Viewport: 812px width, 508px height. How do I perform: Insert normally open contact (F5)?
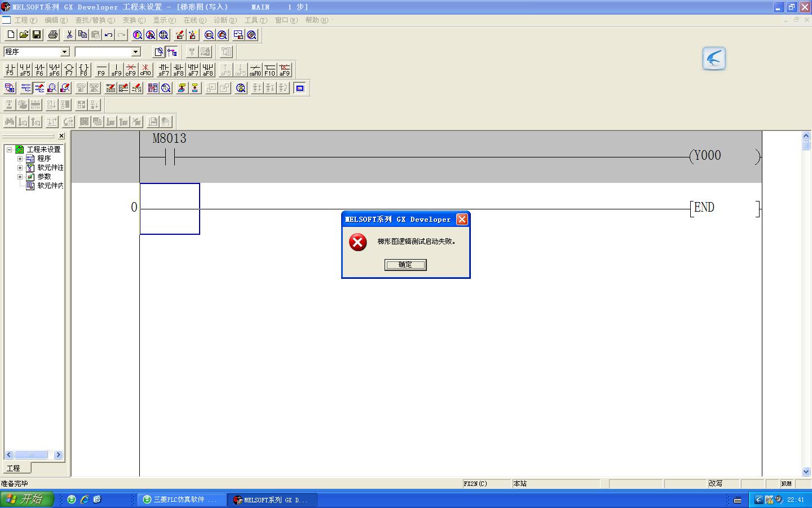(x=10, y=69)
